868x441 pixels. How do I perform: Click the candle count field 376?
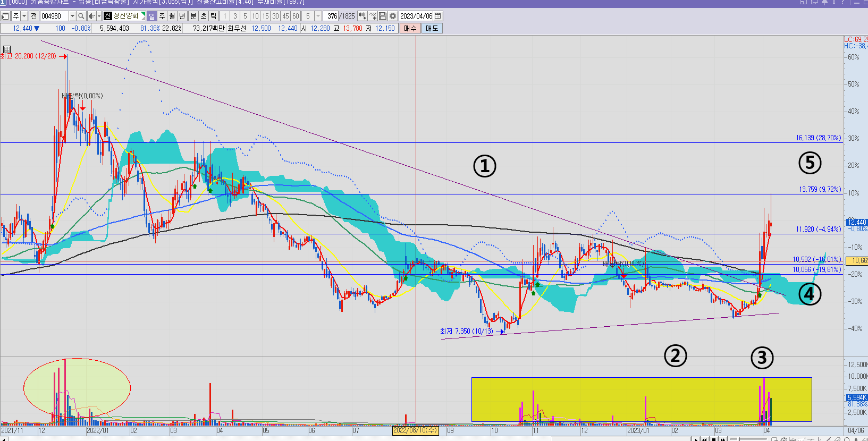(x=331, y=16)
